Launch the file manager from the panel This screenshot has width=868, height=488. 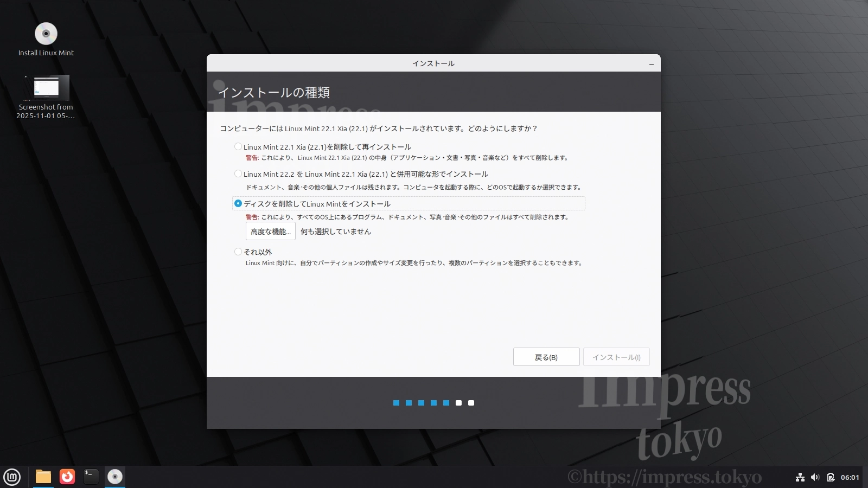[43, 477]
